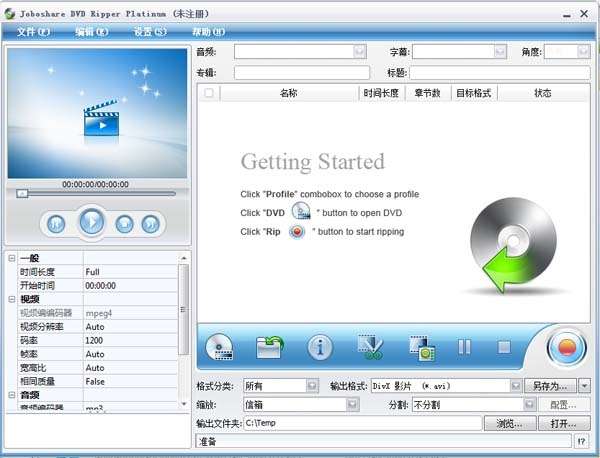The height and width of the screenshot is (458, 600).
Task: Click the property list scrollbar thumb
Action: 184,309
